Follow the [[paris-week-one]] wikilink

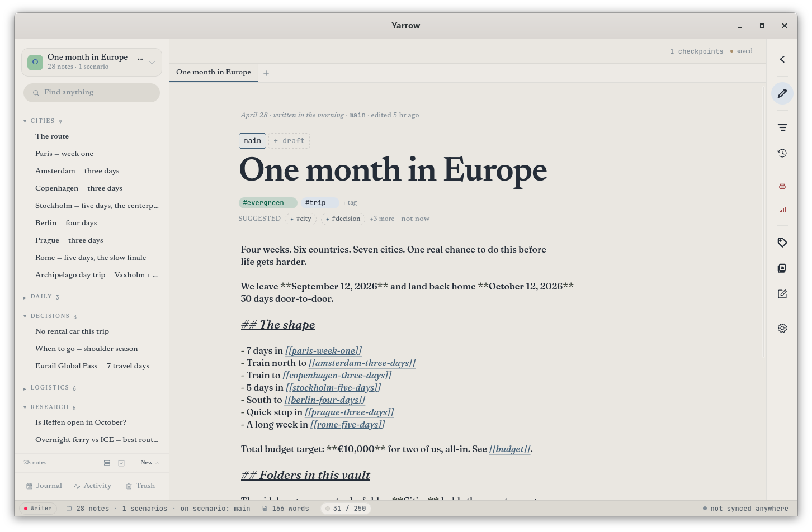323,351
